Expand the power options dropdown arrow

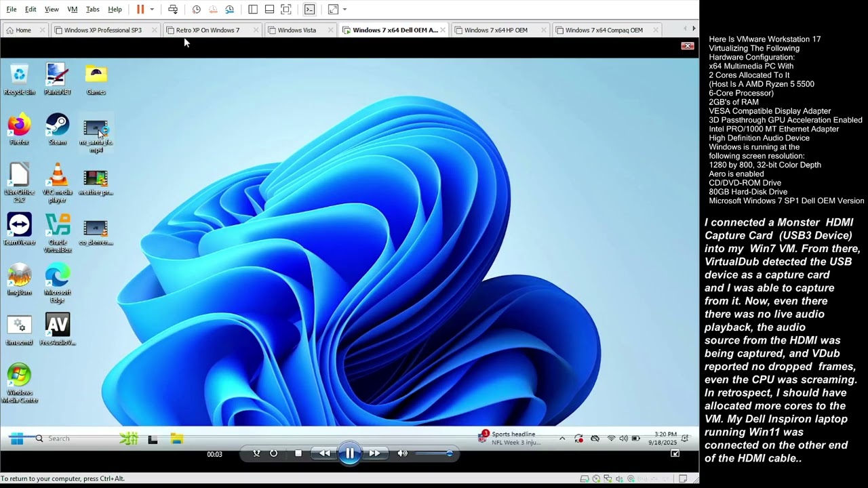152,9
